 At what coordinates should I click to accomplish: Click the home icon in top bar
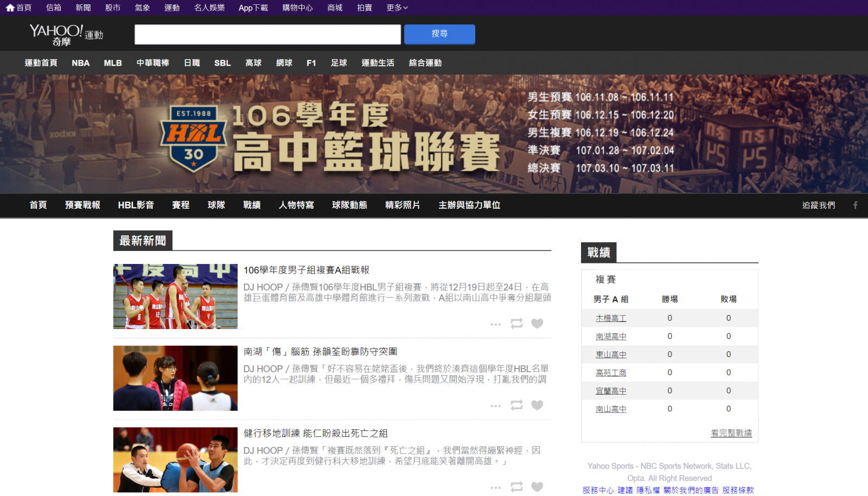coord(10,8)
